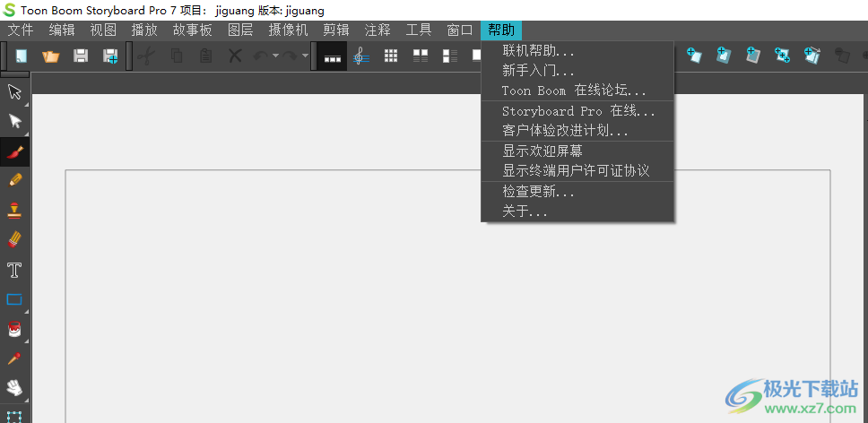Click the Delete X icon
The image size is (868, 423).
[235, 56]
